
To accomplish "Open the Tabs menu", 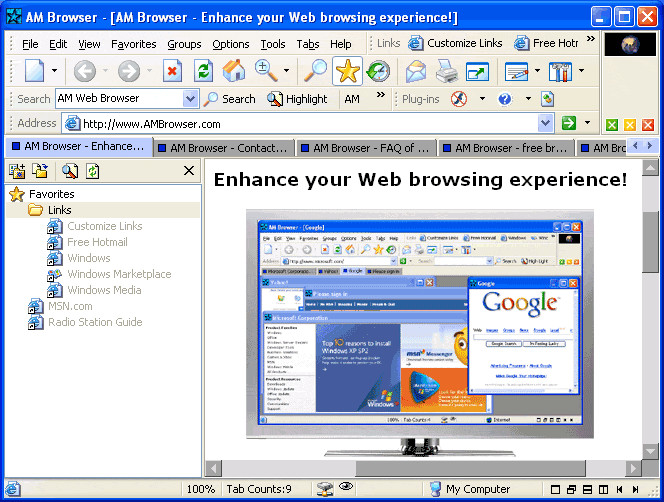I will [308, 44].
